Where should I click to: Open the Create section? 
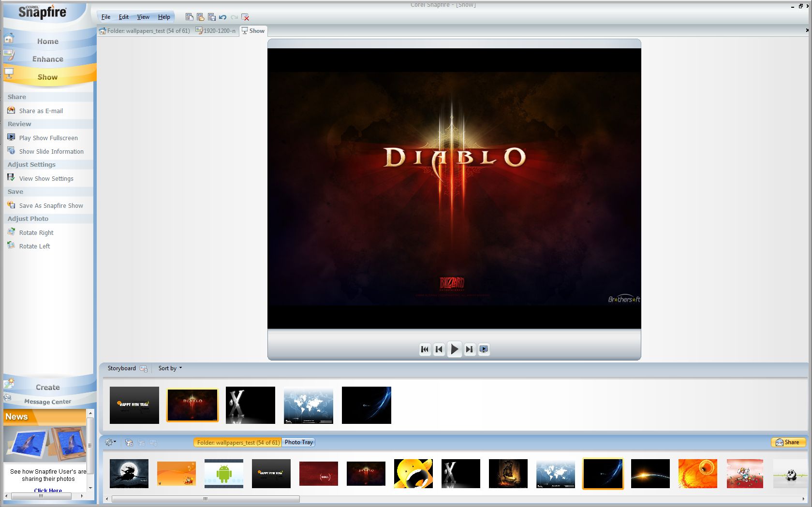[x=48, y=387]
